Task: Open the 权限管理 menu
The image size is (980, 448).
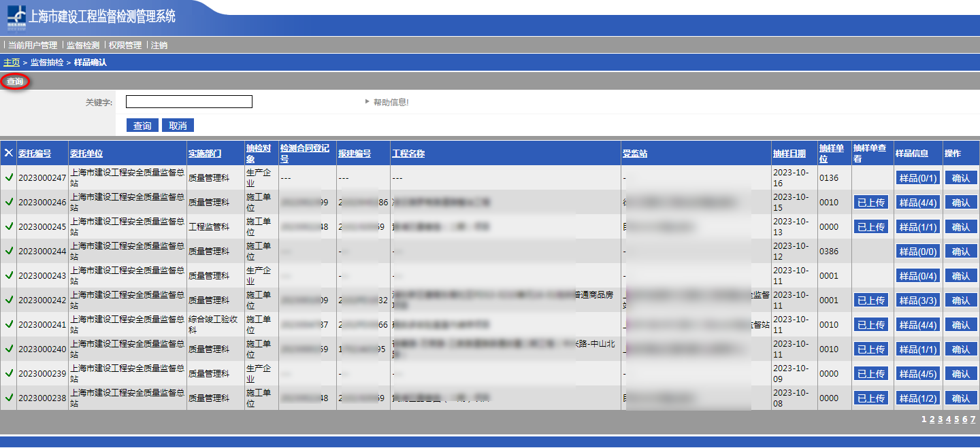Action: (x=125, y=46)
